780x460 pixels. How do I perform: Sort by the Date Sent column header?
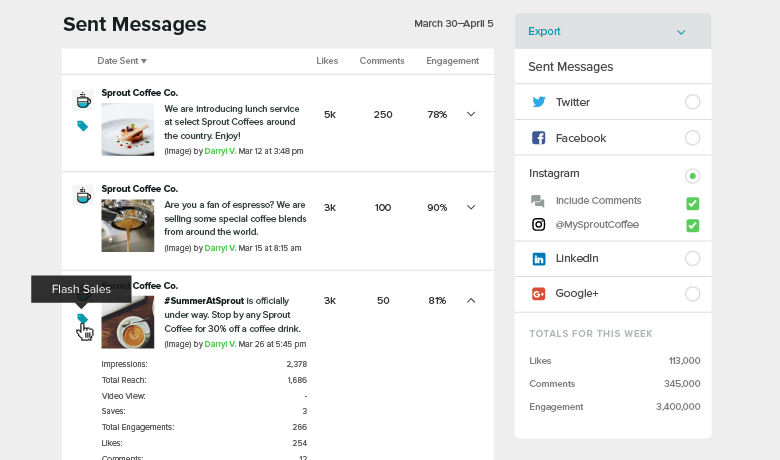tap(122, 61)
